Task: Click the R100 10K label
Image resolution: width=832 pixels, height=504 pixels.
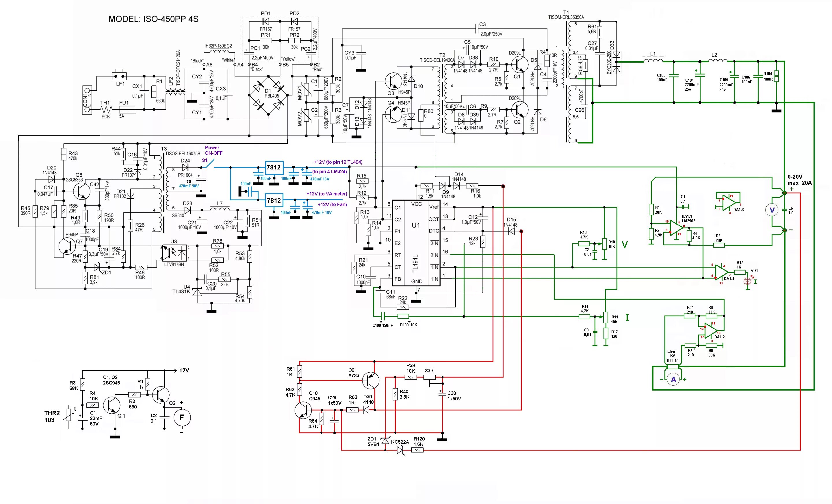Action: click(408, 325)
